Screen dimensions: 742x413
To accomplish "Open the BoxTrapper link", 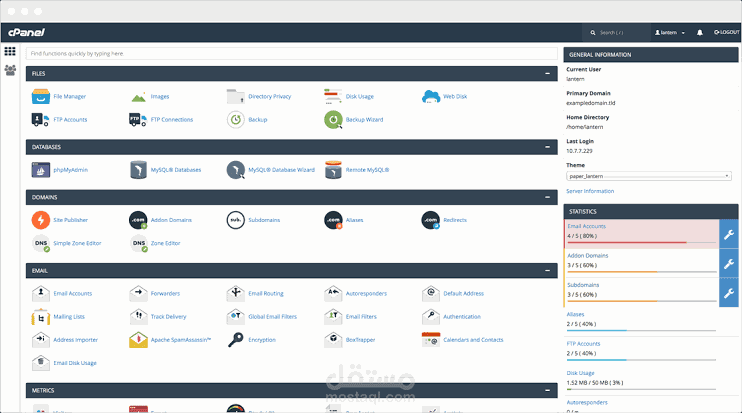I will [x=360, y=340].
